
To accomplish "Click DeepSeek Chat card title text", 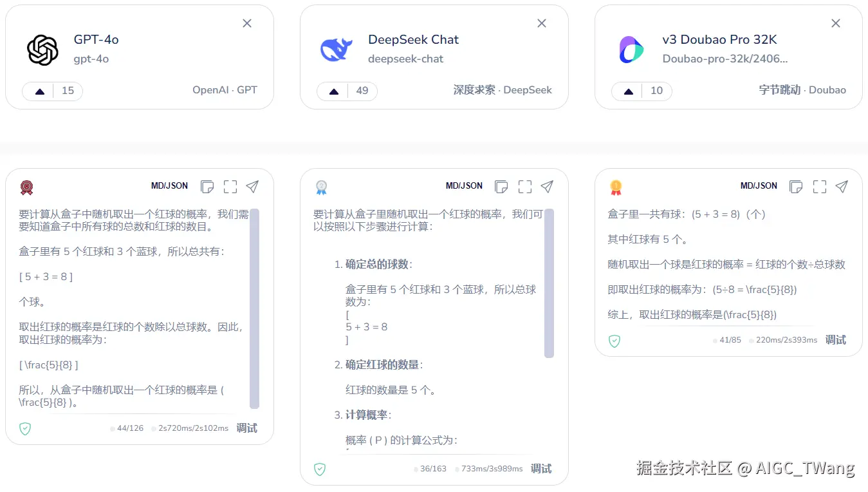I will (413, 39).
